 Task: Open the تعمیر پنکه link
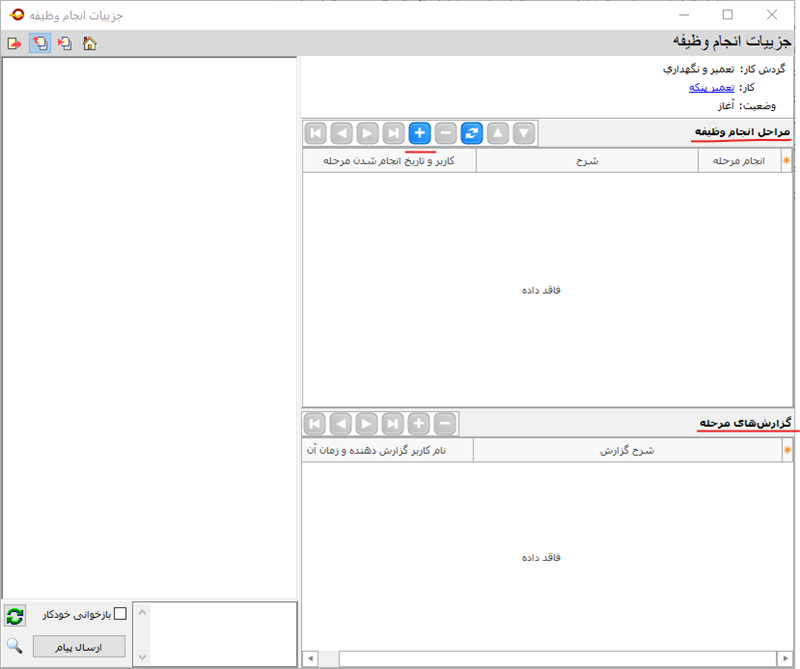tap(711, 87)
